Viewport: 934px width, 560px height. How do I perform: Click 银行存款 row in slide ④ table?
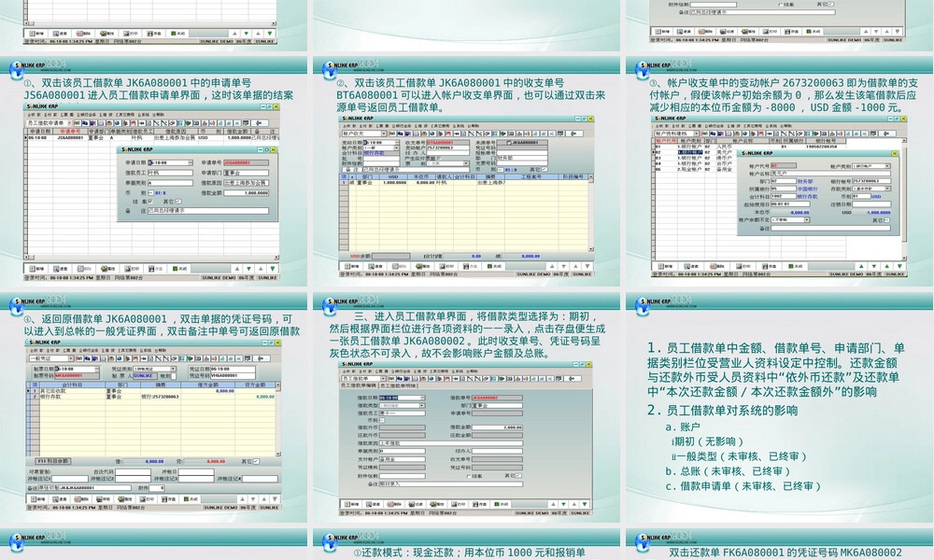pos(150,397)
